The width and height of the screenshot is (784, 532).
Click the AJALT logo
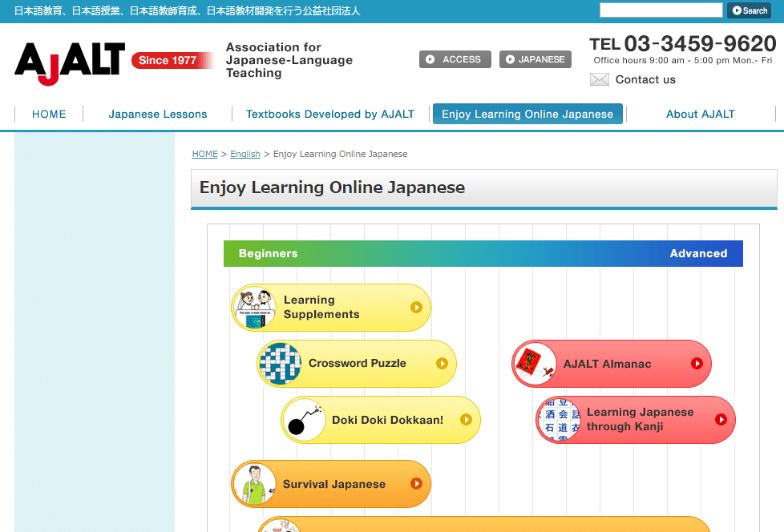[x=70, y=62]
